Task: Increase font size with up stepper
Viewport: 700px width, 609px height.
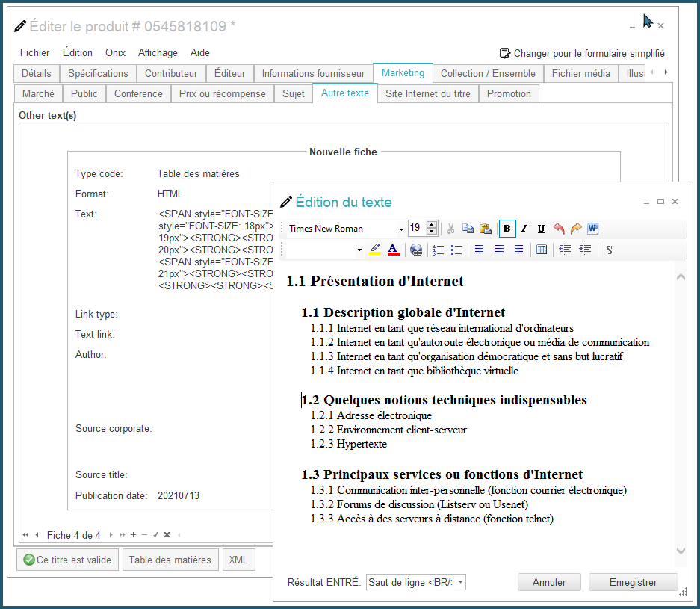Action: tap(431, 225)
